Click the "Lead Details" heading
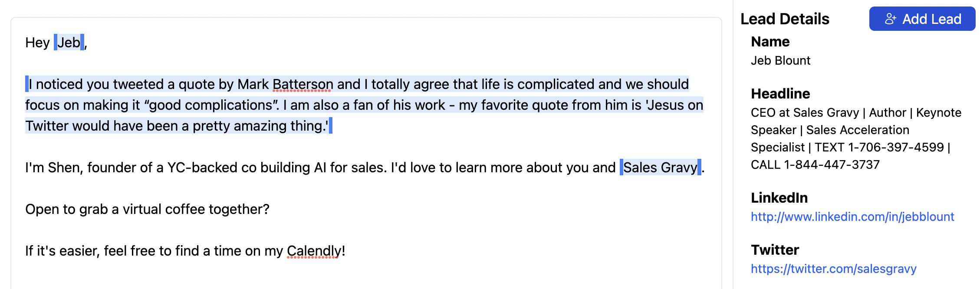 (785, 19)
